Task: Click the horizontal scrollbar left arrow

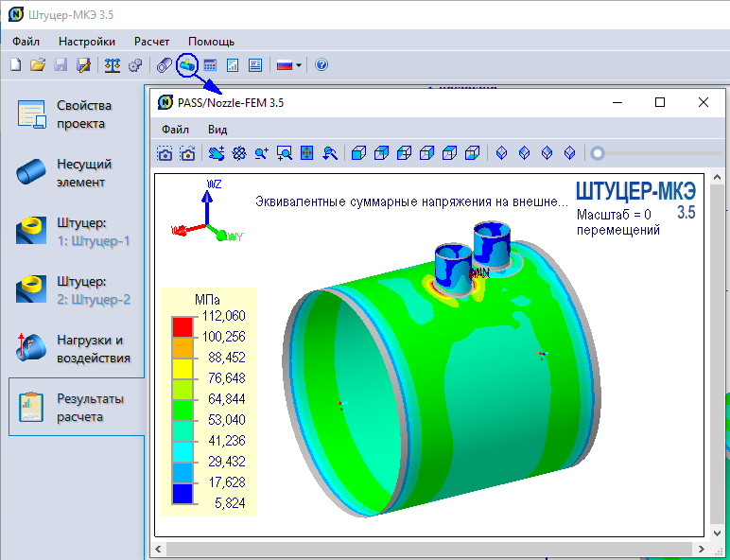Action: (158, 550)
